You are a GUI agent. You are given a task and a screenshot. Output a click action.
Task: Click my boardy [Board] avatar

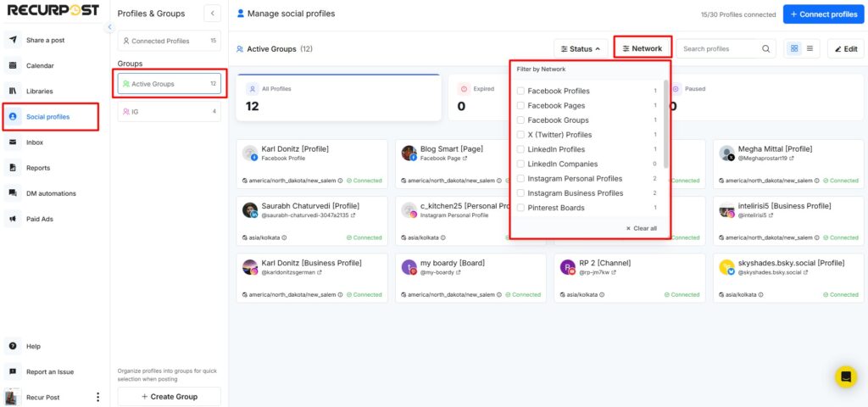pyautogui.click(x=409, y=267)
